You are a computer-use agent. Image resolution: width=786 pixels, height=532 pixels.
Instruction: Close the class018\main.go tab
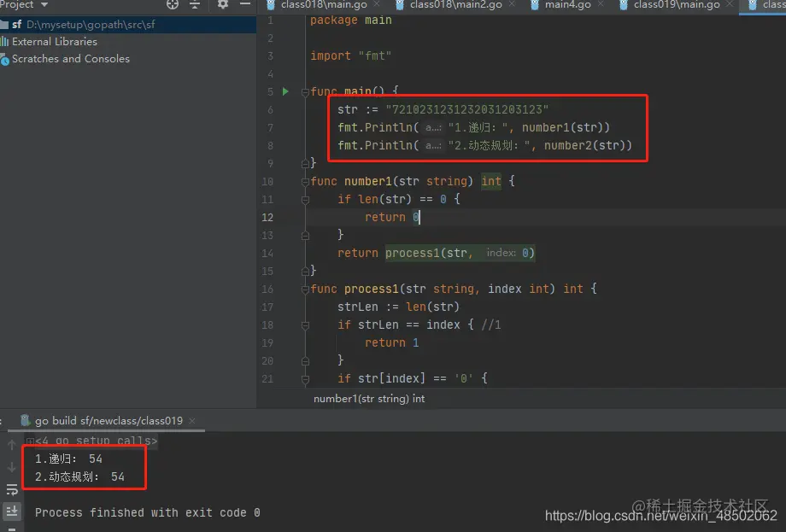tap(377, 4)
